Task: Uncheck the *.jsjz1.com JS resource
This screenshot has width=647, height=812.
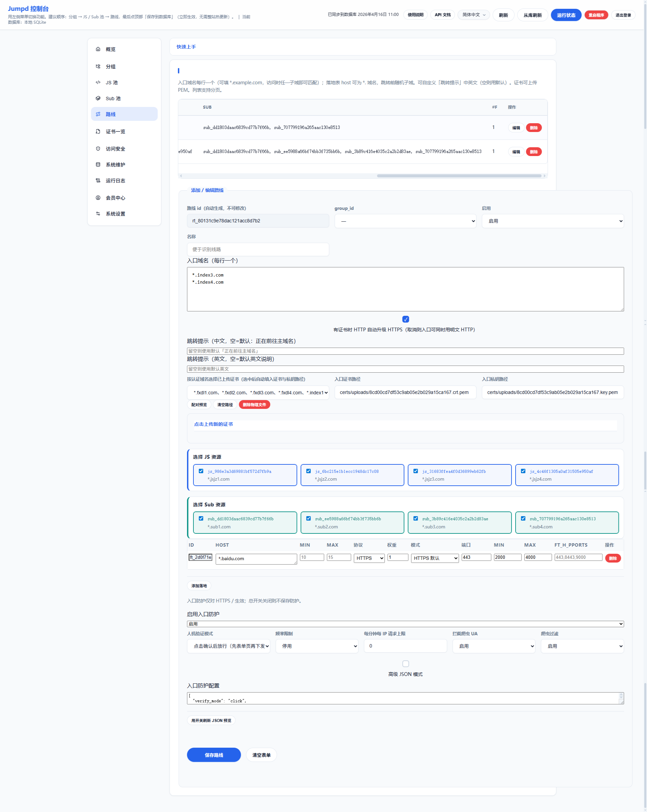Action: [x=201, y=471]
